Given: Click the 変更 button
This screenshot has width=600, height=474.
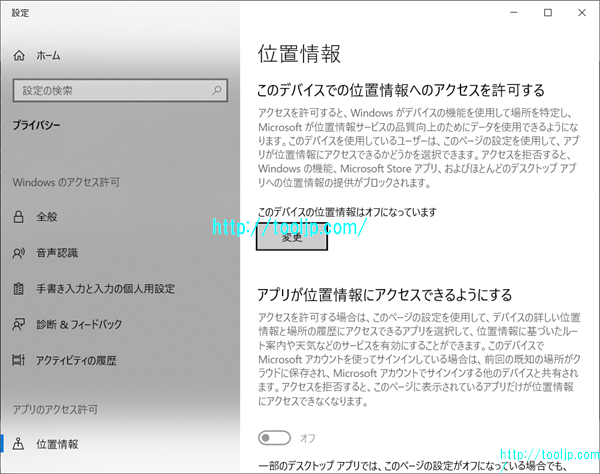Looking at the screenshot, I should tap(292, 237).
